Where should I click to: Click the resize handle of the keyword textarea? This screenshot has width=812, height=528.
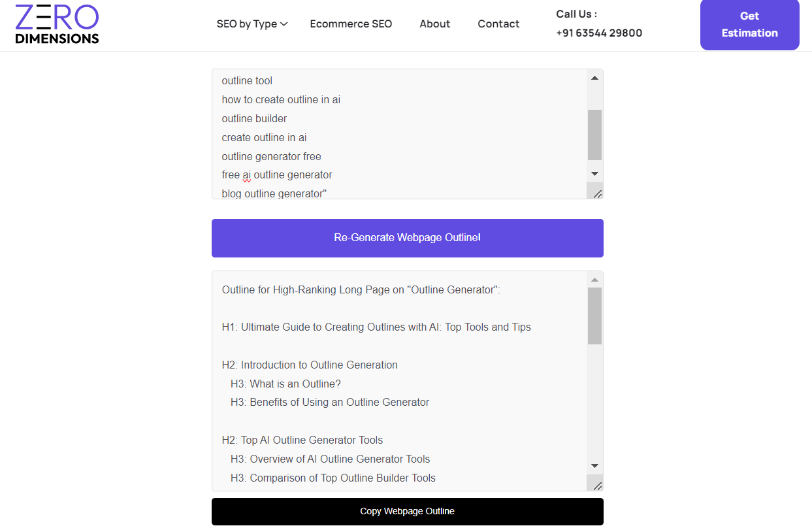point(596,192)
